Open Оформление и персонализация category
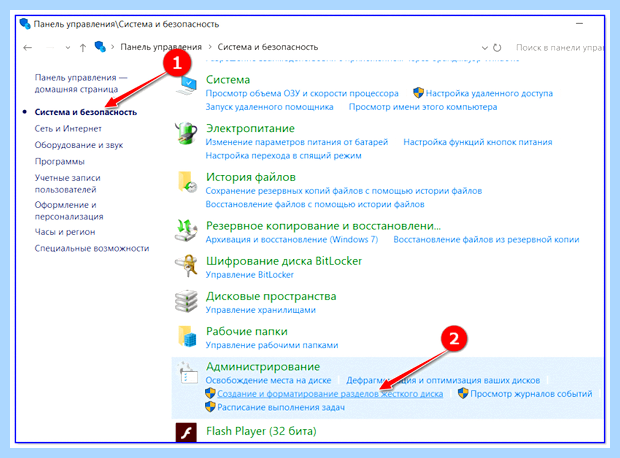 pos(69,211)
